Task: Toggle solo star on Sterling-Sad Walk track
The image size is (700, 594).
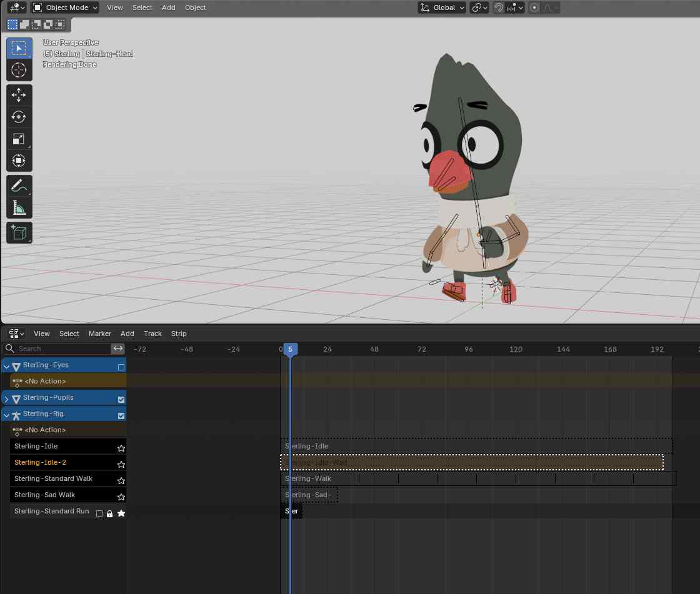Action: click(x=121, y=497)
